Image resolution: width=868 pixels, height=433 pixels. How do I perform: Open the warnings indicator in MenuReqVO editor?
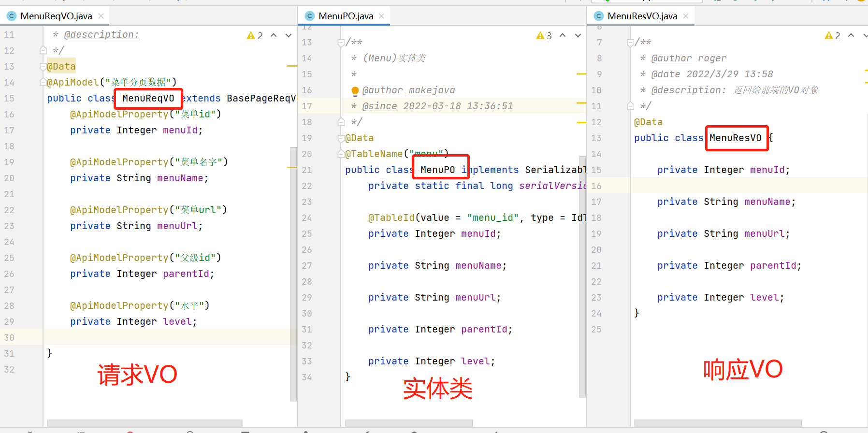[x=255, y=35]
